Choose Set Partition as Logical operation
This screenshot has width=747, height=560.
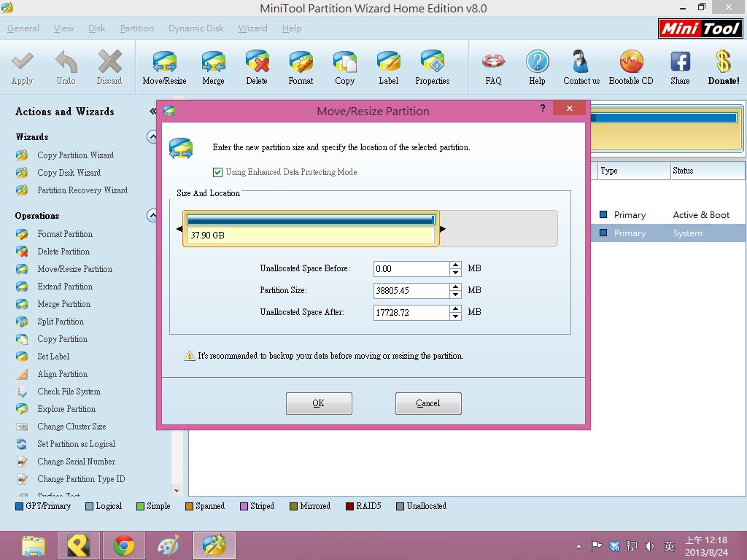pos(76,444)
